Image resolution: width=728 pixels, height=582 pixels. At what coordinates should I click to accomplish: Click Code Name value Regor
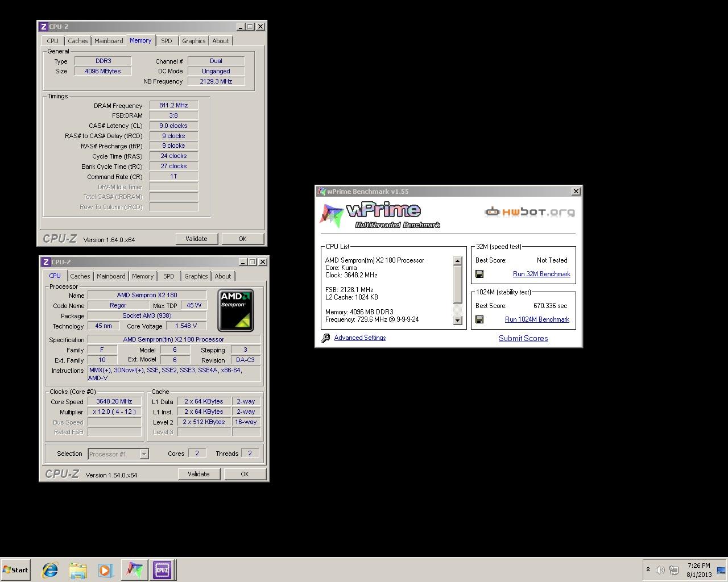tap(118, 305)
